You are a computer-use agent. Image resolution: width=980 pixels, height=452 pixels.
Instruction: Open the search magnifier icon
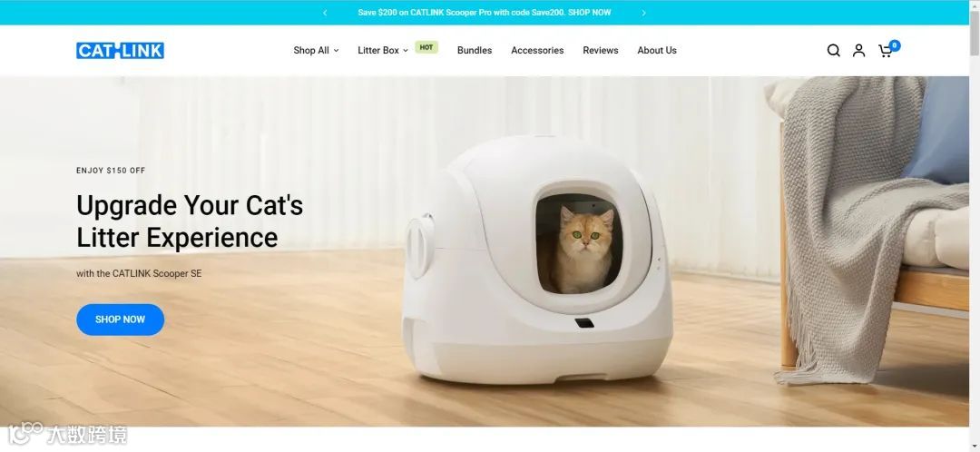tap(833, 51)
